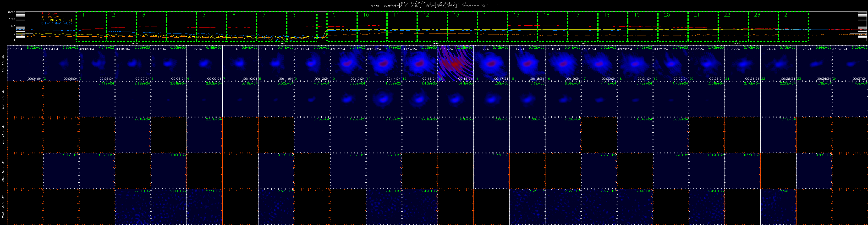Click the '3.0-6.0 keV' row label
Viewport: 868px width, 225px height.
[x=3, y=63]
